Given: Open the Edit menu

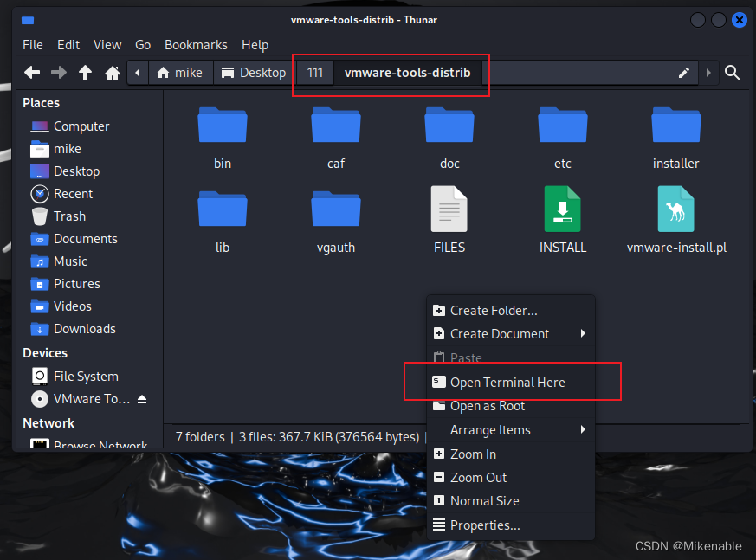Looking at the screenshot, I should click(68, 45).
